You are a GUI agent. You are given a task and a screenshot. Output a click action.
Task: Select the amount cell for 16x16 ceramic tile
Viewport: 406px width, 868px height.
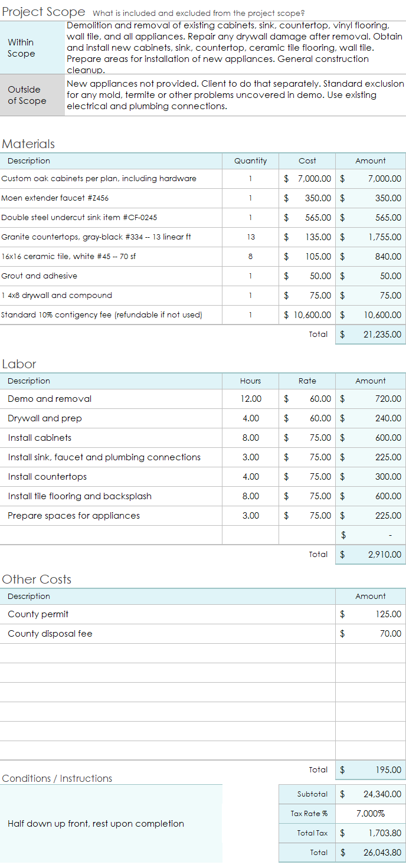click(x=371, y=257)
